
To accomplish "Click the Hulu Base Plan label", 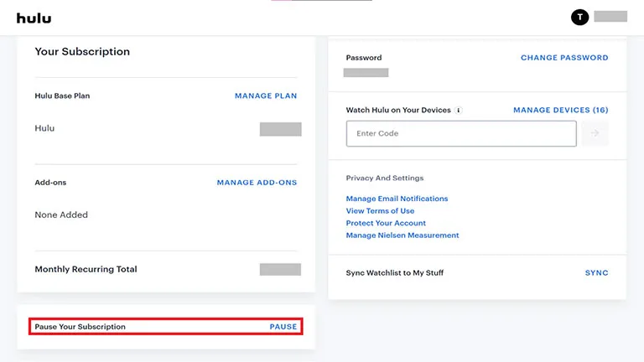I will (62, 96).
